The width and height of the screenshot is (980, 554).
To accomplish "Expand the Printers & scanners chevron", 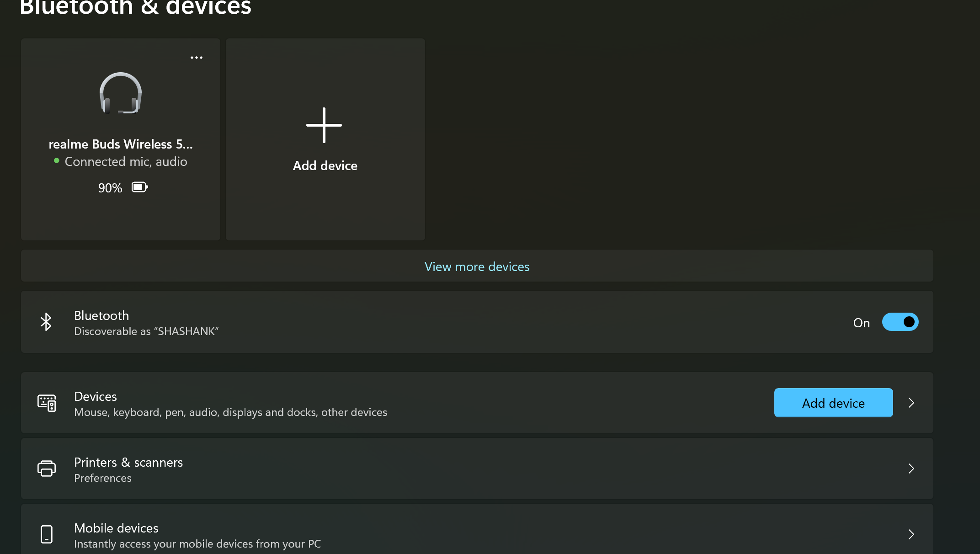I will [x=911, y=469].
